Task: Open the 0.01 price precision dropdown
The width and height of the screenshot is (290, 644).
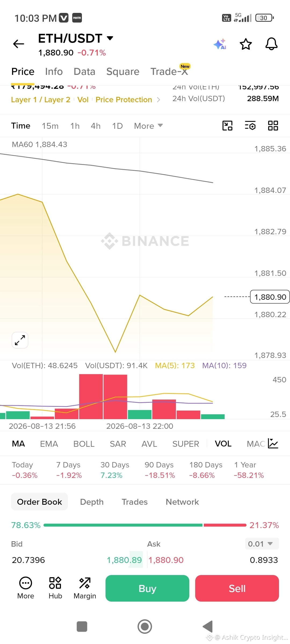Action: tap(262, 544)
